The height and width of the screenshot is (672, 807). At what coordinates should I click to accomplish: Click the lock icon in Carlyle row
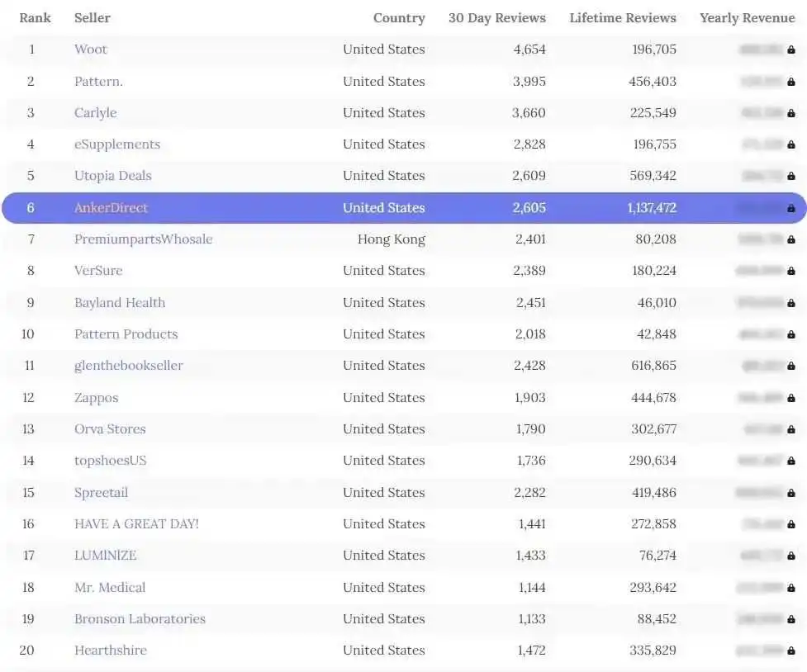[791, 112]
